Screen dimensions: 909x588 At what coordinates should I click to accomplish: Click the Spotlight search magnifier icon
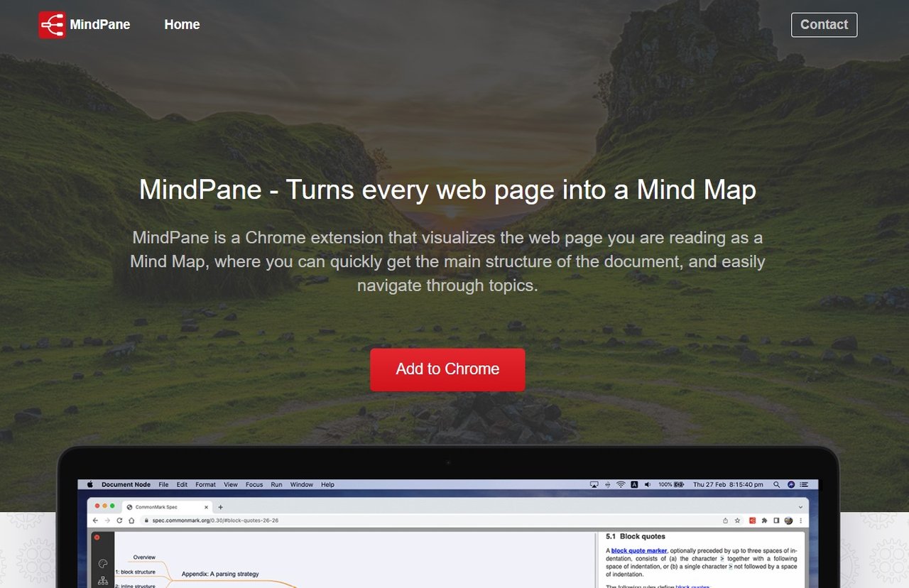(x=776, y=484)
